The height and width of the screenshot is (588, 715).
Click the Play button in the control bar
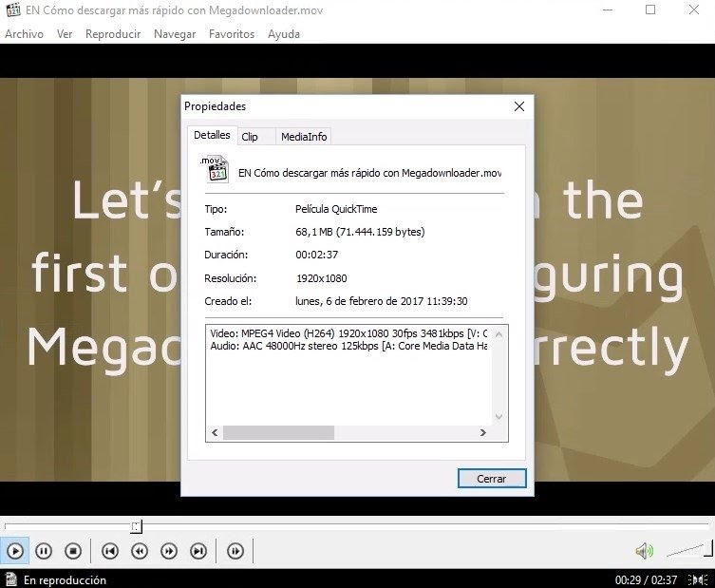[x=14, y=551]
